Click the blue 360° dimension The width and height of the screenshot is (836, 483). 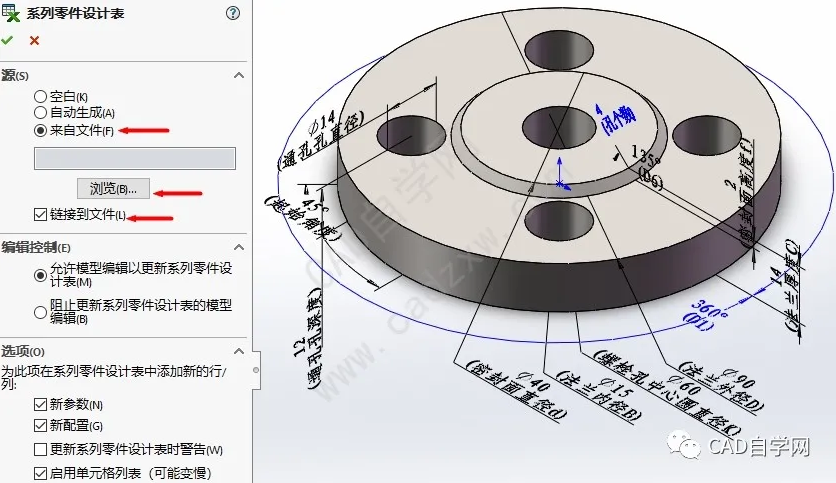coord(706,316)
